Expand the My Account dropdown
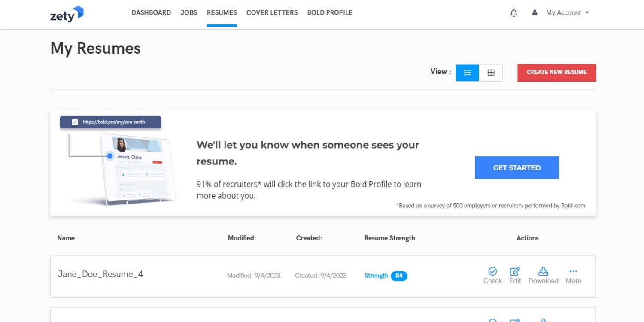Viewport: 644px width, 322px height. 567,13
